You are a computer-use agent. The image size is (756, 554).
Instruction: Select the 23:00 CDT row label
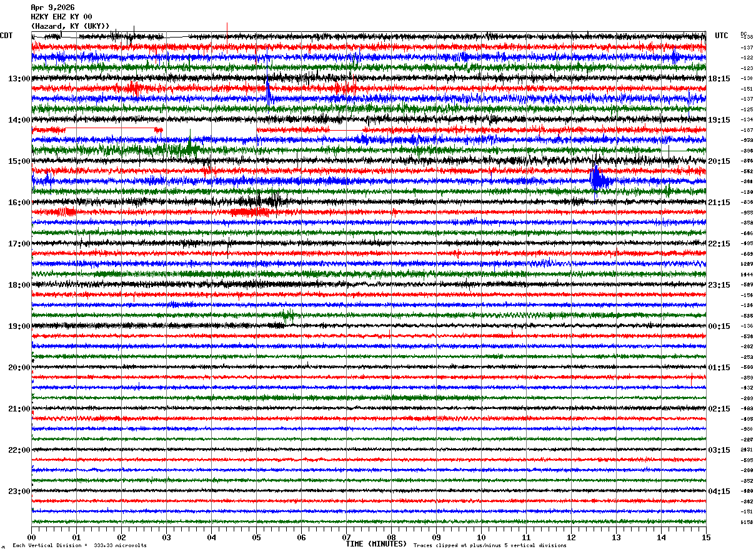19,491
